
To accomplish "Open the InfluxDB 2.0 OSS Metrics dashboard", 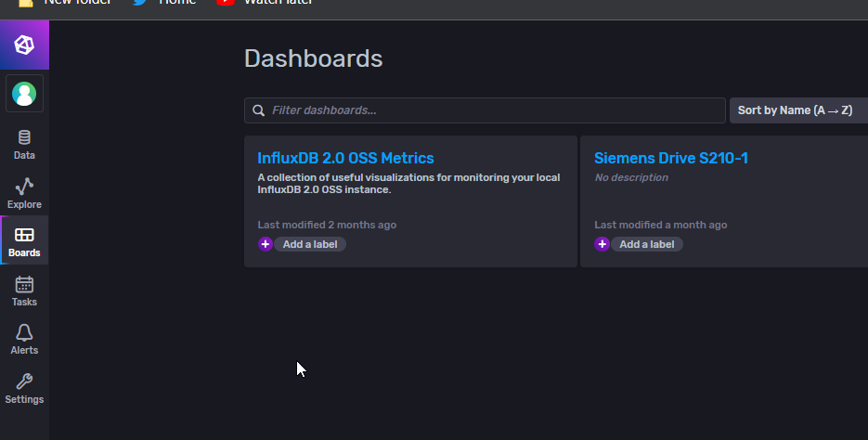I will 345,158.
